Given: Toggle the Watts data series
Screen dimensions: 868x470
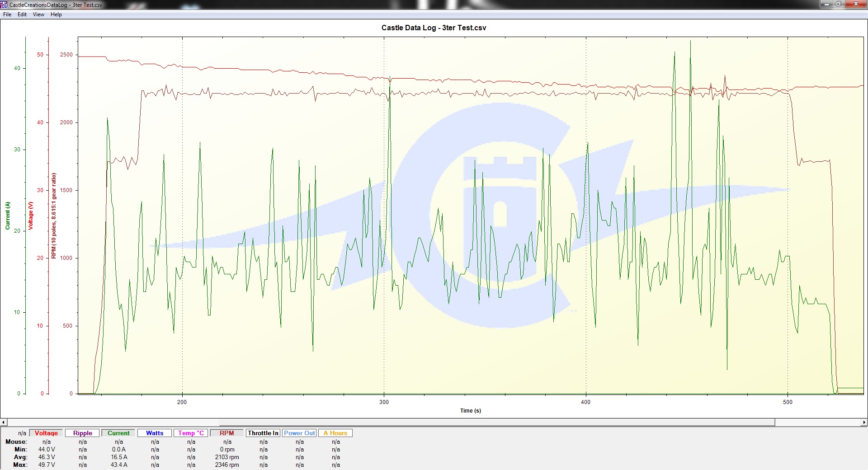Looking at the screenshot, I should (x=155, y=433).
